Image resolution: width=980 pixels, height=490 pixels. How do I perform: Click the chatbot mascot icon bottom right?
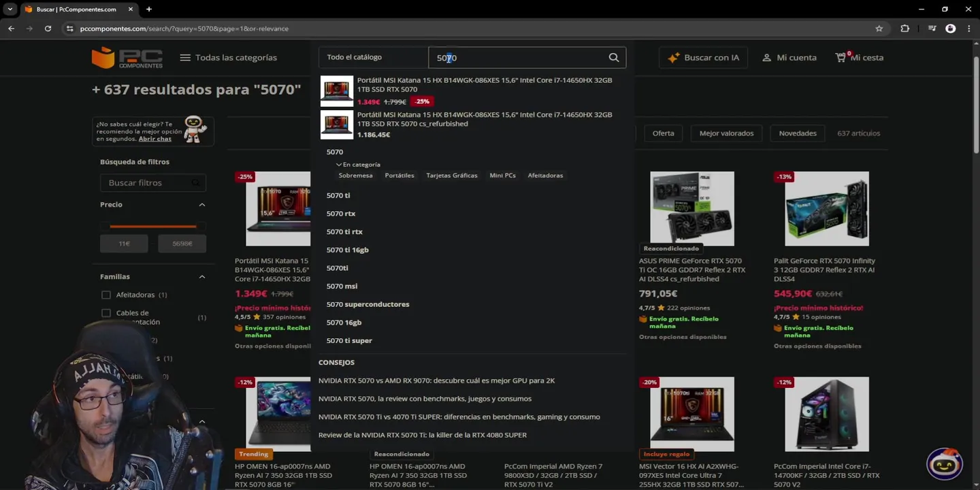[x=945, y=464]
